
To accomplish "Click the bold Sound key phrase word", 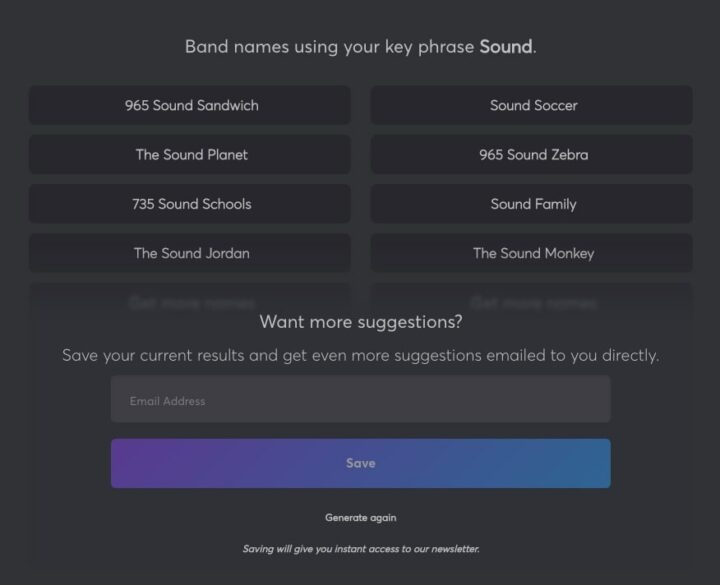I will coord(505,47).
